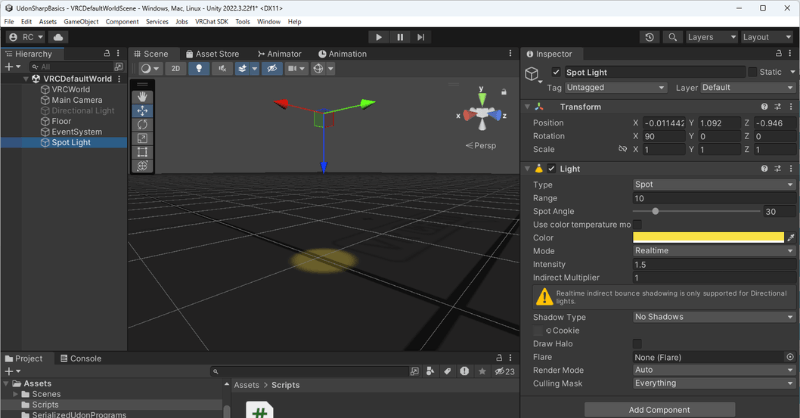Toggle scene effects icon
The image size is (800, 418).
pos(242,68)
